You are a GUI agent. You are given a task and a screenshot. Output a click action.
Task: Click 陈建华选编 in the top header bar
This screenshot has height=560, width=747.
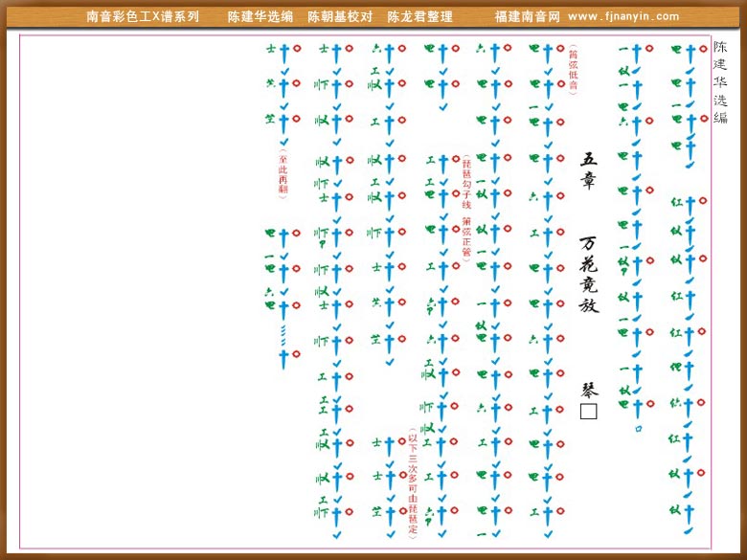click(x=260, y=16)
